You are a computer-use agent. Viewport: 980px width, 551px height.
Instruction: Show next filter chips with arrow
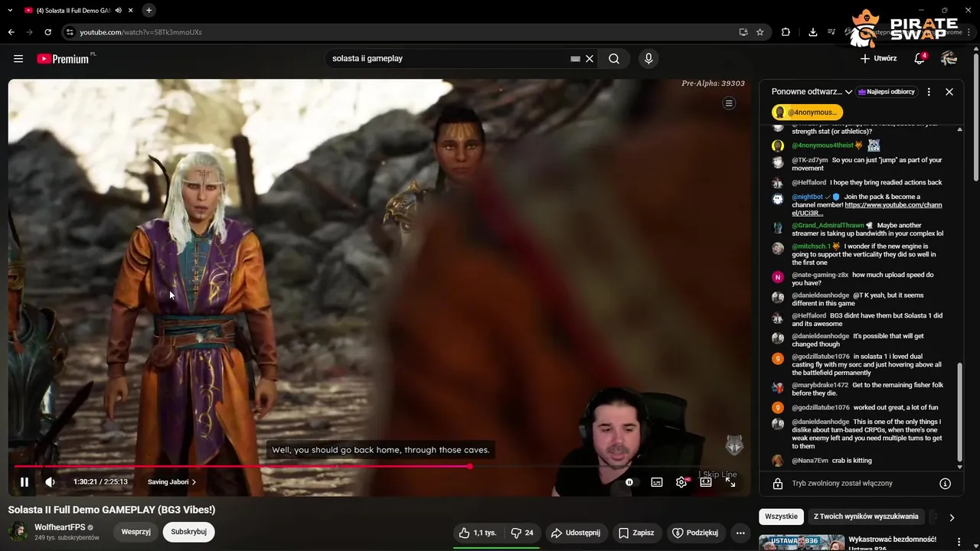(952, 517)
